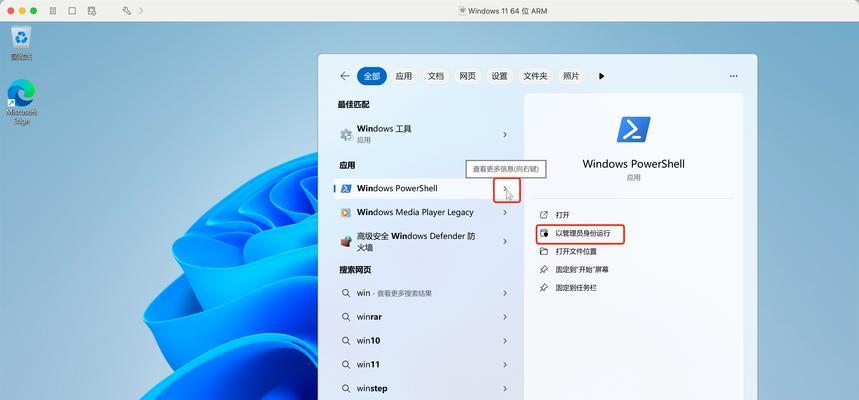Viewport: 859px width, 400px height.
Task: Click the single-window view square icon
Action: pos(72,11)
